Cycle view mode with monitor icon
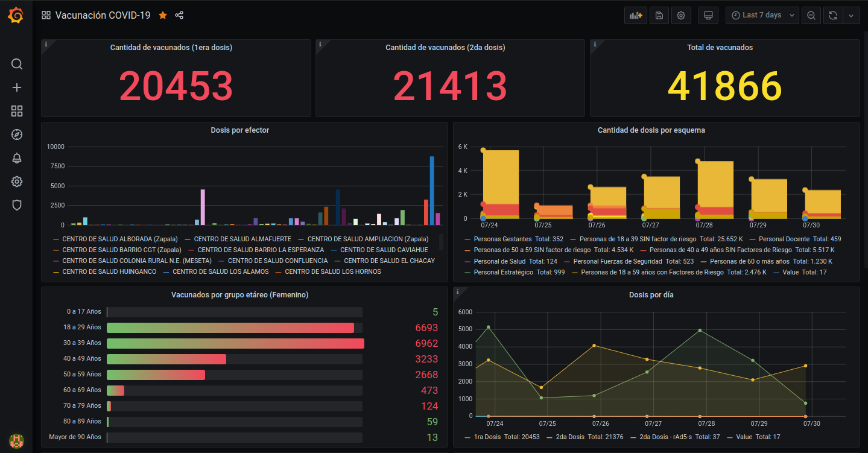The height and width of the screenshot is (453, 868). 708,15
